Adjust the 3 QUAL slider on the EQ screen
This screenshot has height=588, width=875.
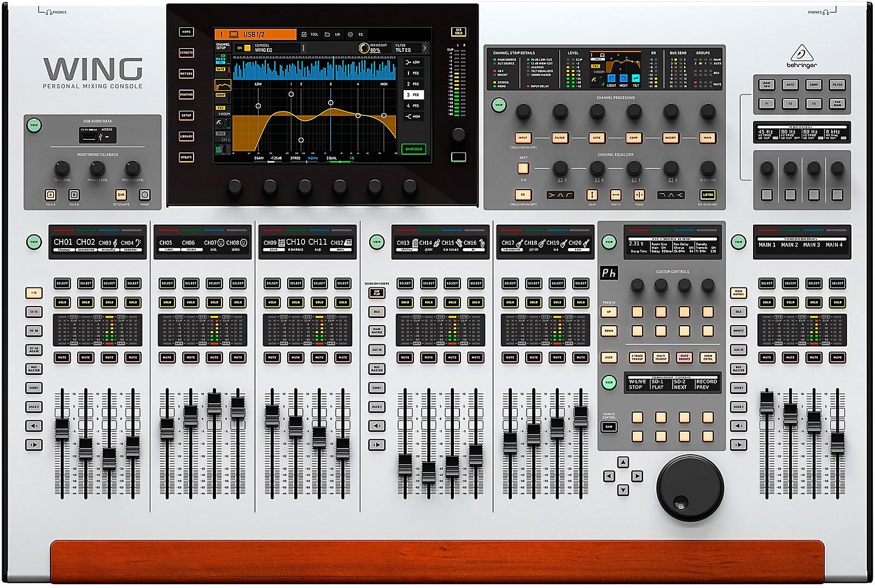pyautogui.click(x=341, y=162)
